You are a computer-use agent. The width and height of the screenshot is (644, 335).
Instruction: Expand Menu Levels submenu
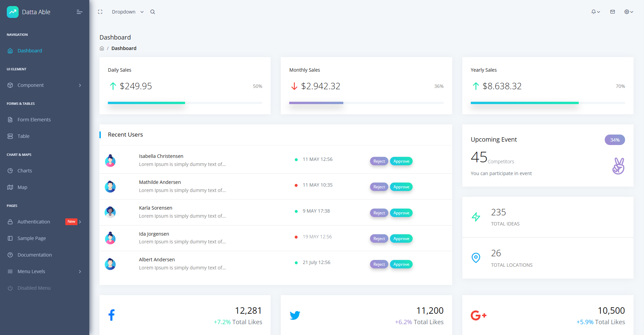click(x=45, y=271)
